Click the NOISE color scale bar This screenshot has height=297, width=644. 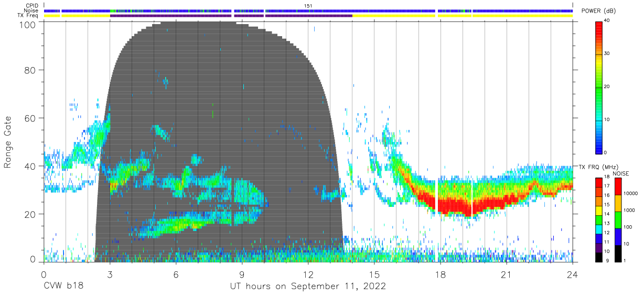(618, 219)
